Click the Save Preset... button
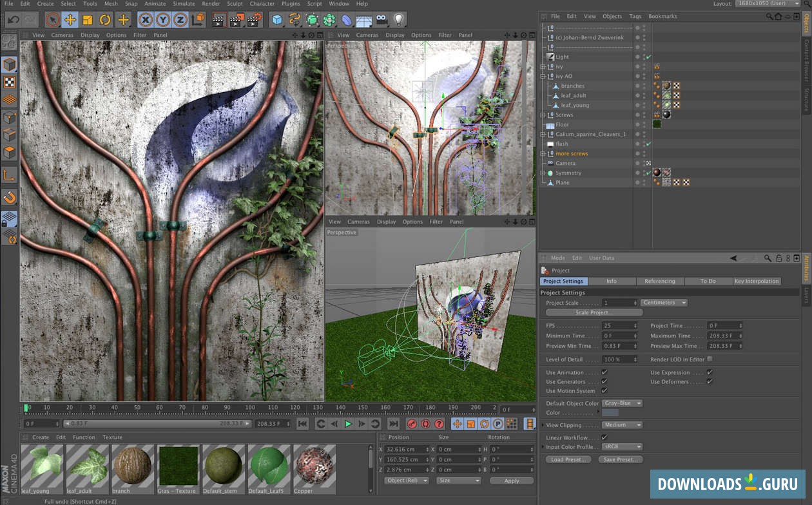Screen dimensions: 812x505 tap(621, 460)
